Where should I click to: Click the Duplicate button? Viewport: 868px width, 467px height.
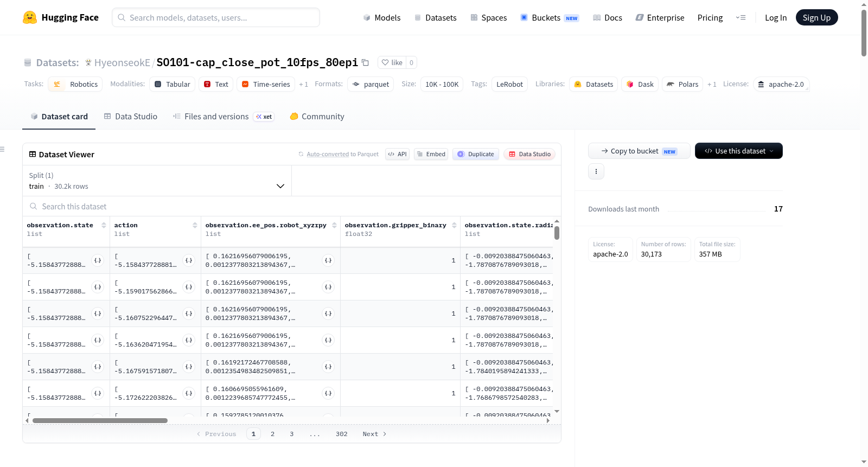[475, 154]
